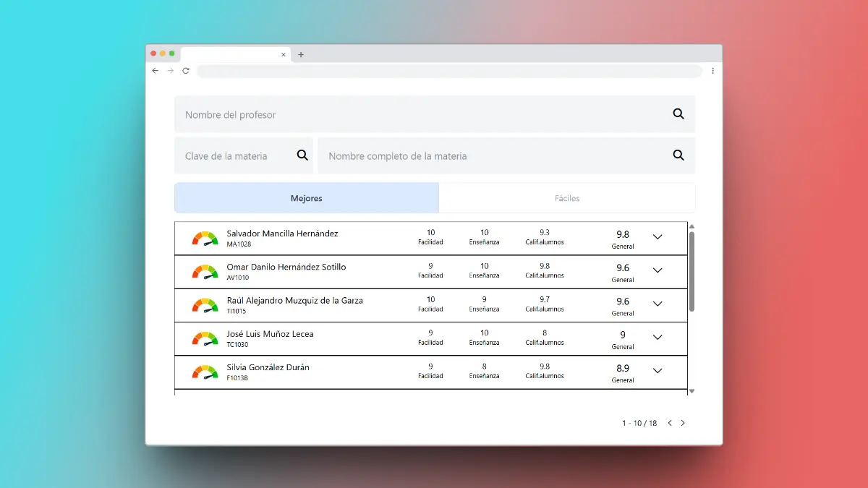This screenshot has width=868, height=488.
Task: Go back using browser back arrow
Action: click(155, 71)
